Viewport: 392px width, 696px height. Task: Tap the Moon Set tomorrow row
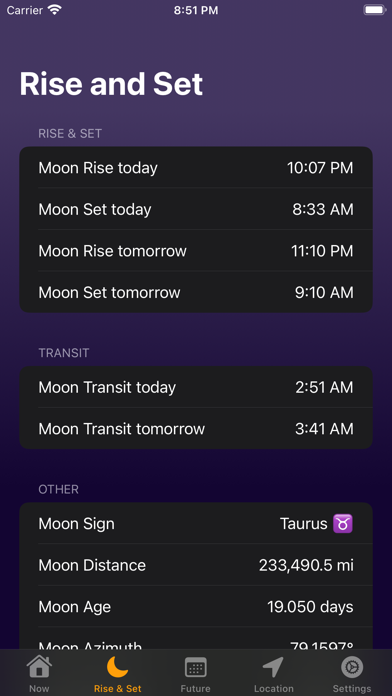pos(196,292)
